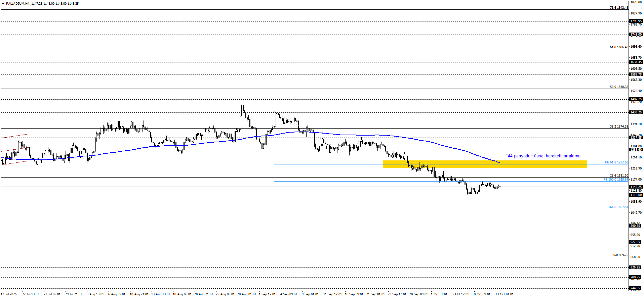Click the 1 Oct 01:01 time axis label
The height and width of the screenshot is (298, 644).
coord(439,294)
